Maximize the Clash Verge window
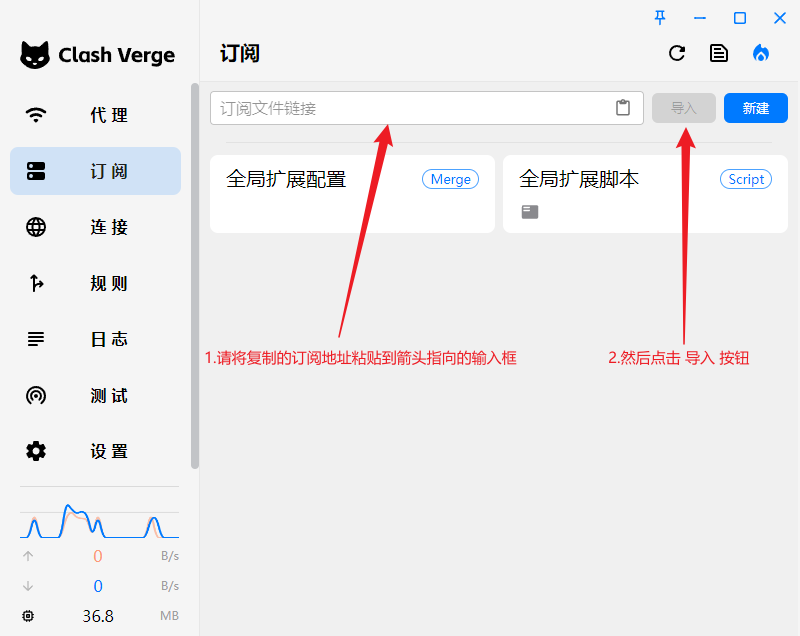Image resolution: width=800 pixels, height=636 pixels. pos(740,18)
